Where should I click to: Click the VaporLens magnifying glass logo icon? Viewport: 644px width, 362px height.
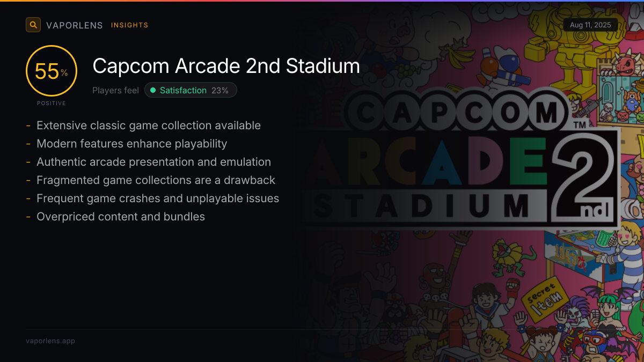click(x=33, y=25)
